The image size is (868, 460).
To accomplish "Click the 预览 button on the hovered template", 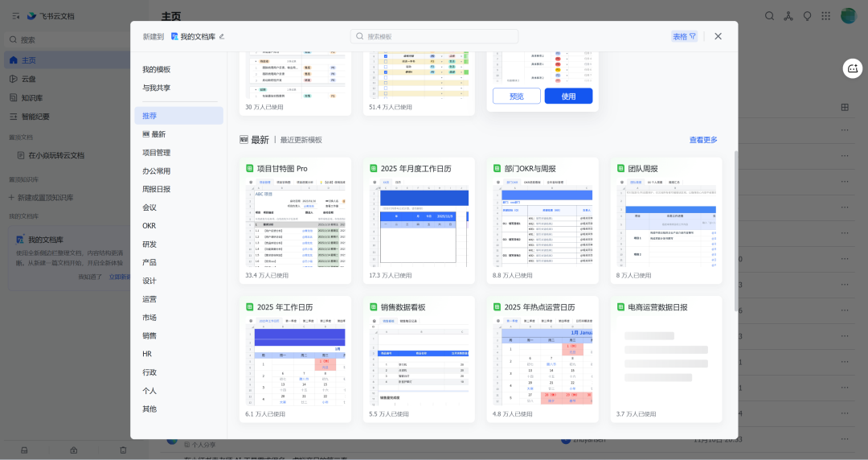I will click(517, 96).
